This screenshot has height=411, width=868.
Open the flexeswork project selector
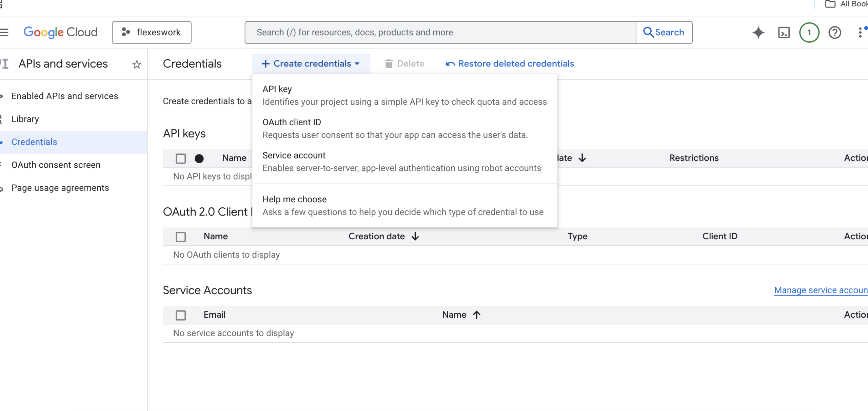click(152, 33)
